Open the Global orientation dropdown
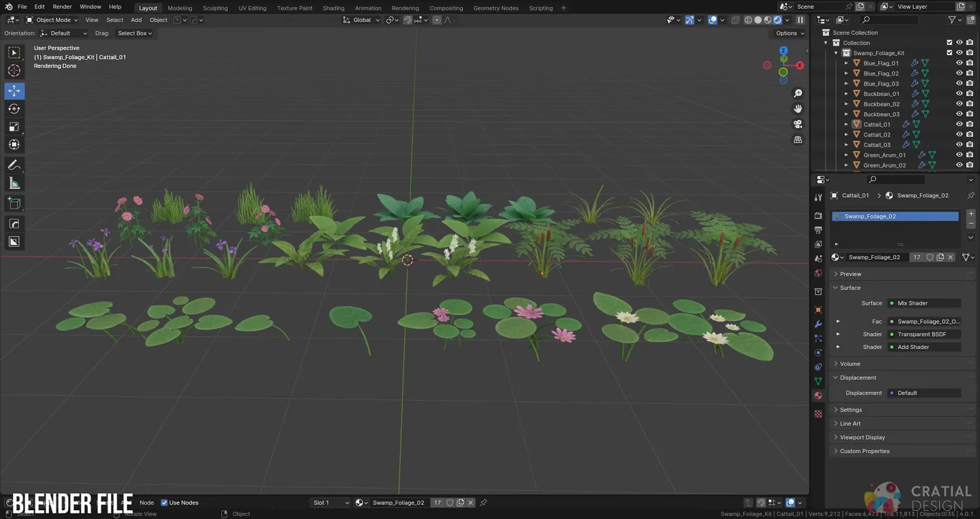The height and width of the screenshot is (519, 980). [x=361, y=20]
